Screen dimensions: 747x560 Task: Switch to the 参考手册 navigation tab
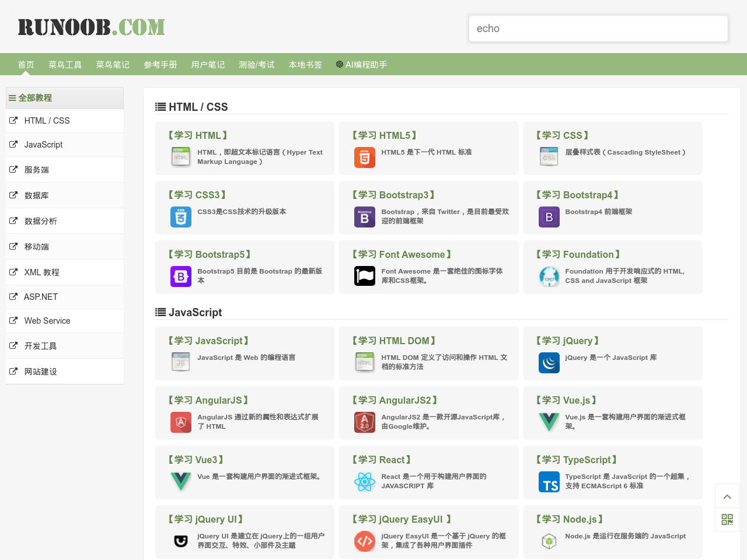point(160,64)
